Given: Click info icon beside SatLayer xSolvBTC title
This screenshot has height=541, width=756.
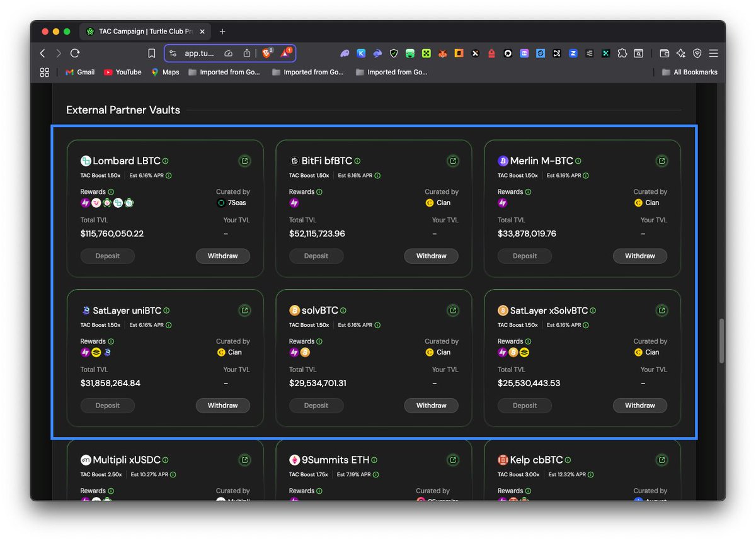Looking at the screenshot, I should click(x=593, y=310).
